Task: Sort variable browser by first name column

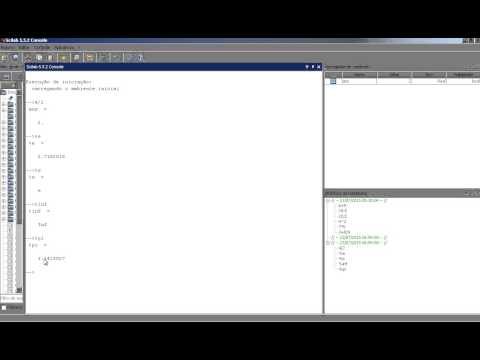Action: click(359, 75)
